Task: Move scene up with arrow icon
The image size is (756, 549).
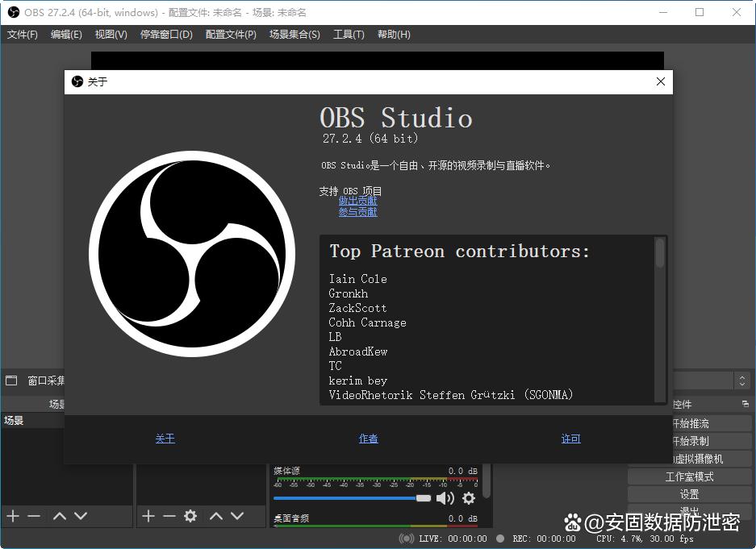Action: [59, 516]
